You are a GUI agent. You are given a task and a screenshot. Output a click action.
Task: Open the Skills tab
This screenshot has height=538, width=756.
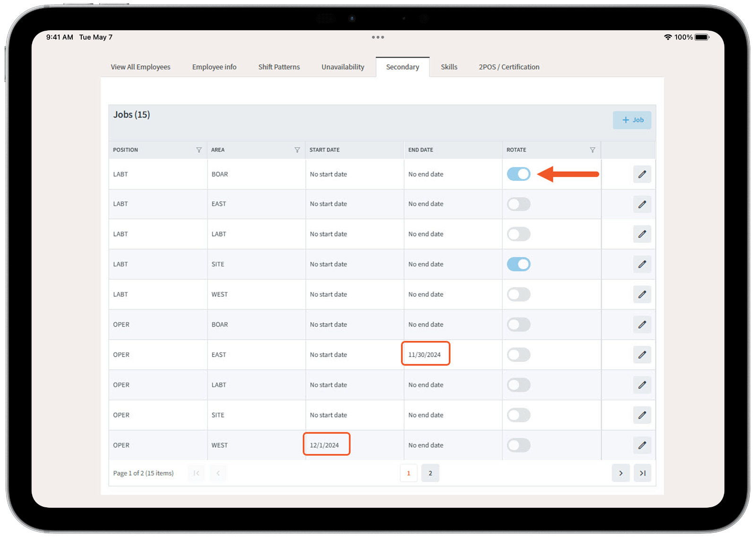pyautogui.click(x=449, y=67)
